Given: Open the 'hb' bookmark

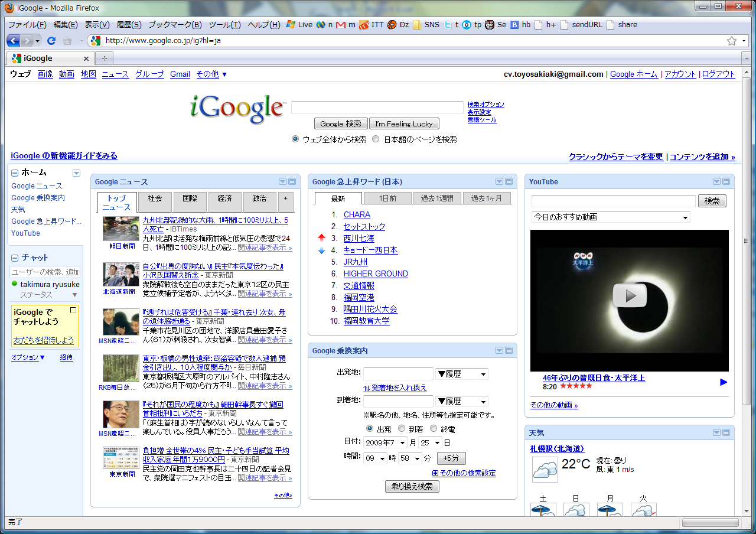Looking at the screenshot, I should pyautogui.click(x=521, y=25).
